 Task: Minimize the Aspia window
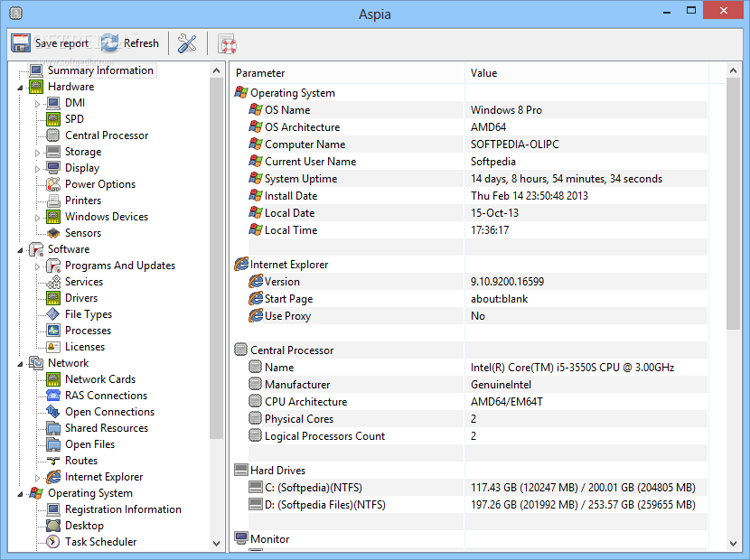(x=667, y=11)
